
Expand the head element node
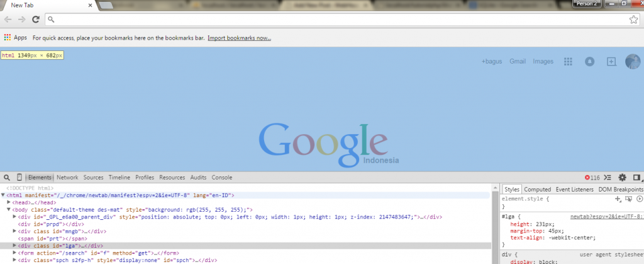pyautogui.click(x=9, y=202)
